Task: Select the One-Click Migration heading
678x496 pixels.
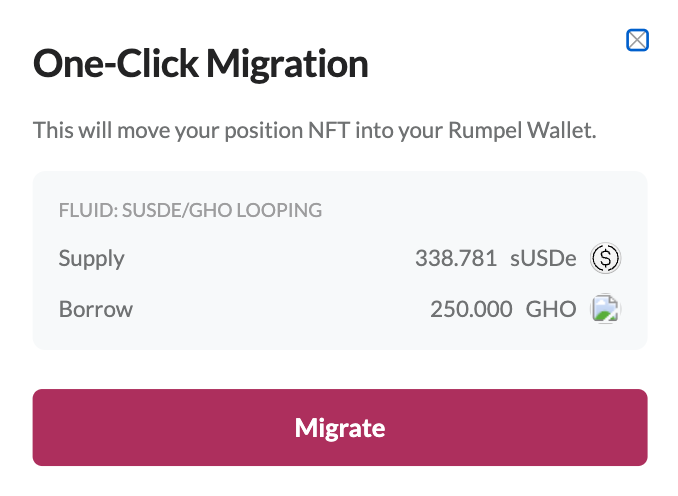Action: click(201, 64)
